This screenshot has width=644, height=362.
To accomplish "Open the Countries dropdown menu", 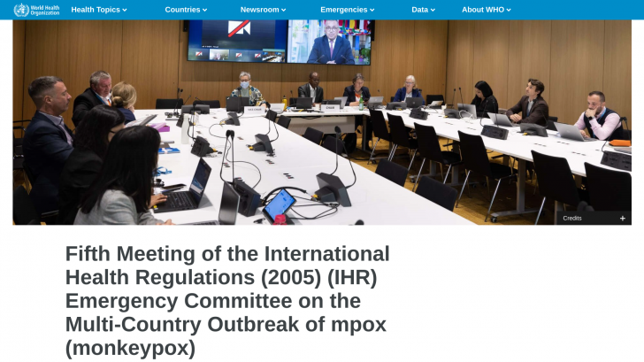I will (182, 10).
